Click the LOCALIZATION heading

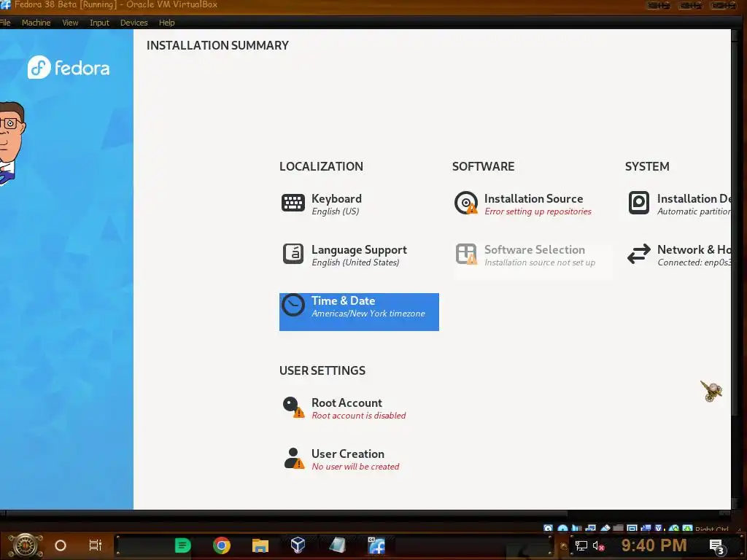point(321,166)
